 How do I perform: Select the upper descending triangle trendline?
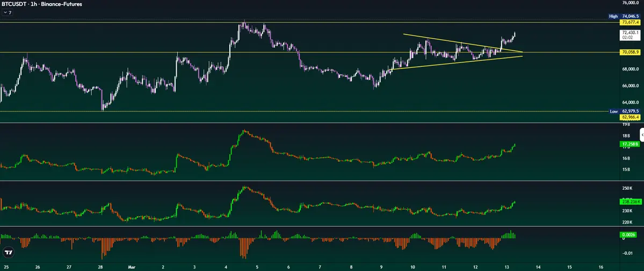[462, 43]
